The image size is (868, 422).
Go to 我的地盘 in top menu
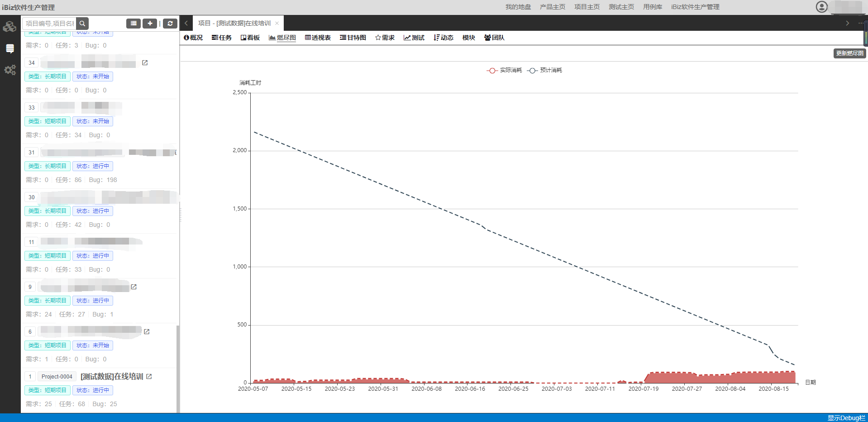coord(518,7)
